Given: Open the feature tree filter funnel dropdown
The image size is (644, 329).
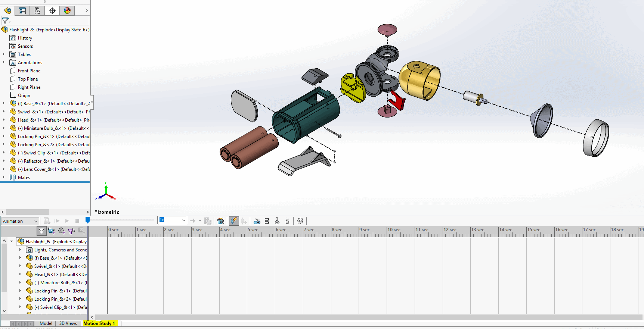Looking at the screenshot, I should (6, 21).
